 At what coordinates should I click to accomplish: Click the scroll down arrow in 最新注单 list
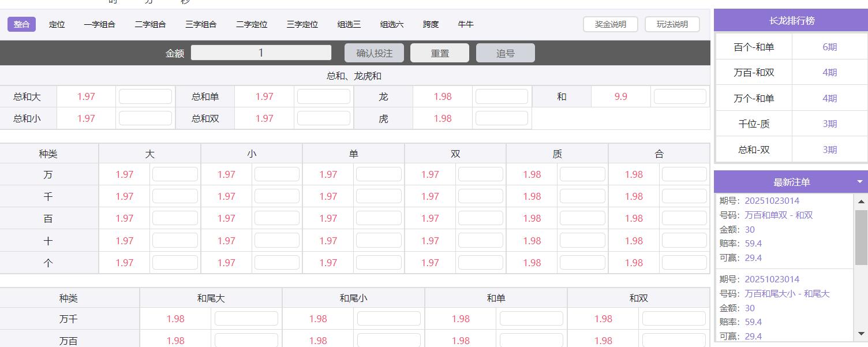click(861, 334)
